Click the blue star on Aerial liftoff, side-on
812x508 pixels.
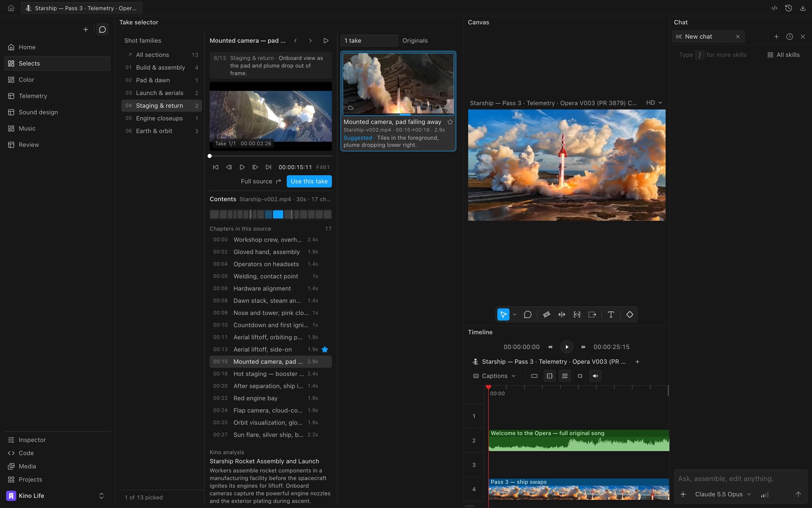pyautogui.click(x=325, y=350)
